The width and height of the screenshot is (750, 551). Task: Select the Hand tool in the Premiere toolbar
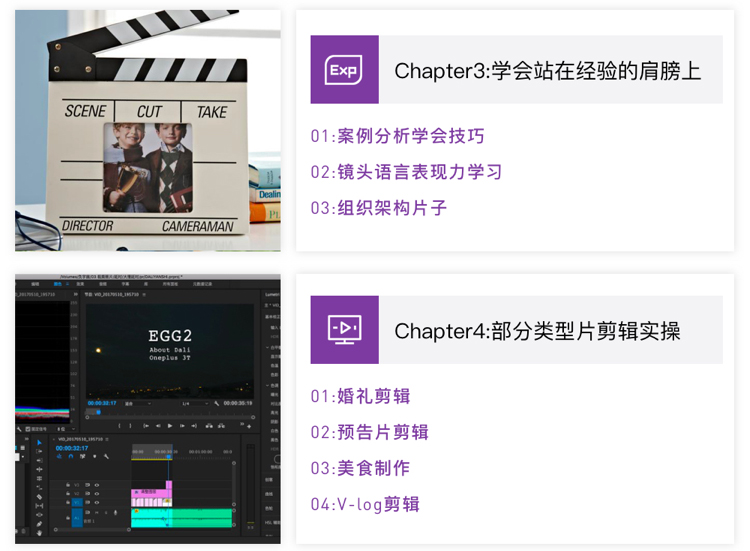39,533
